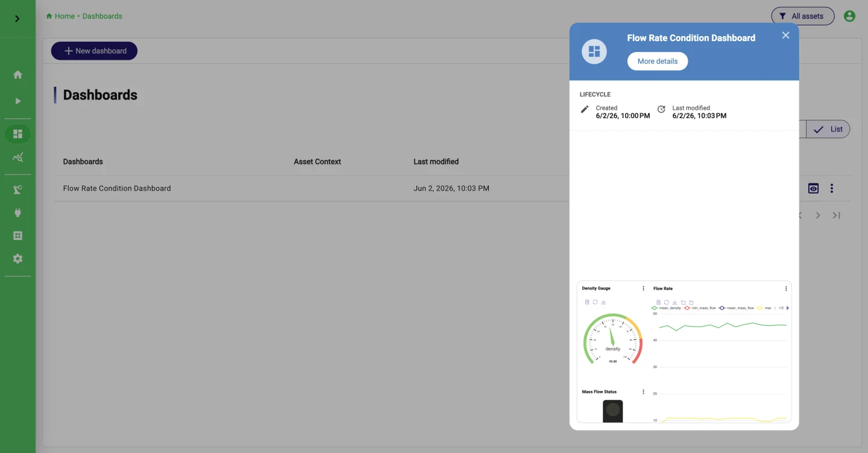Image resolution: width=868 pixels, height=453 pixels.
Task: Advance the Flow Rate legend to next page
Action: [x=788, y=308]
